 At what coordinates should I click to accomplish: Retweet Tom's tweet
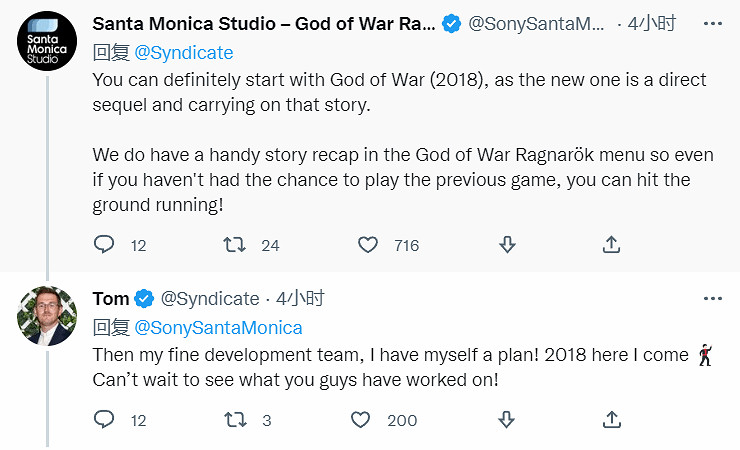(235, 420)
